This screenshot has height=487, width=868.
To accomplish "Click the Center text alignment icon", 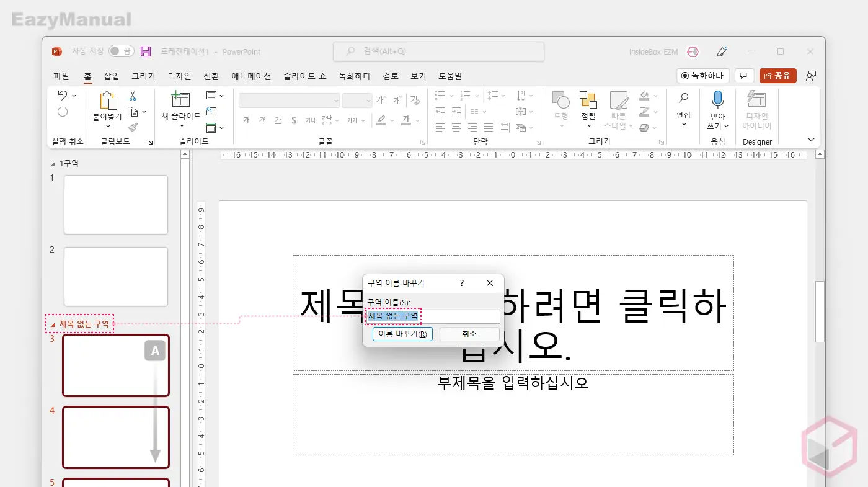I will coord(456,127).
